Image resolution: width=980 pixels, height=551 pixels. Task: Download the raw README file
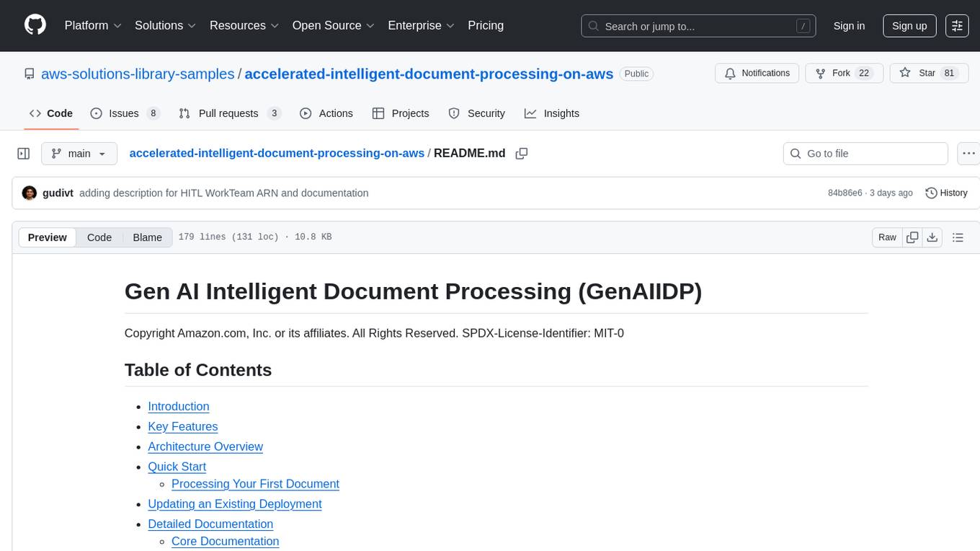pos(932,237)
